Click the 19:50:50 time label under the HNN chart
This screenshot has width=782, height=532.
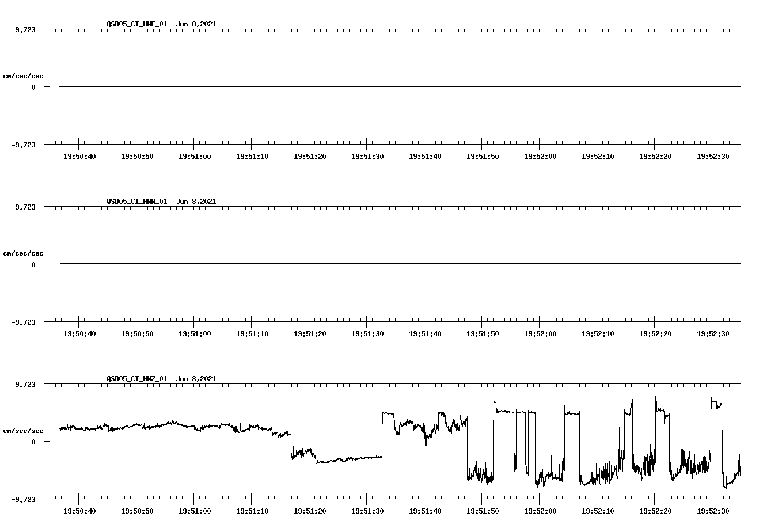[x=137, y=334]
